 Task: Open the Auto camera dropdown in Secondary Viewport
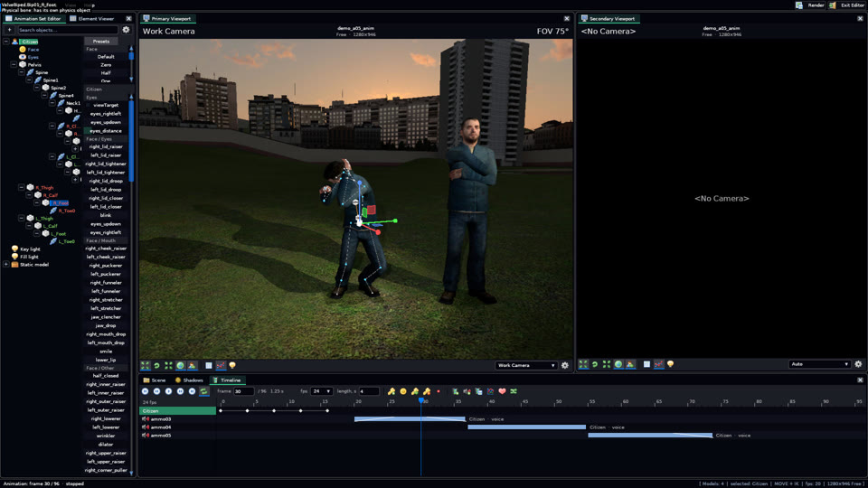tap(819, 364)
